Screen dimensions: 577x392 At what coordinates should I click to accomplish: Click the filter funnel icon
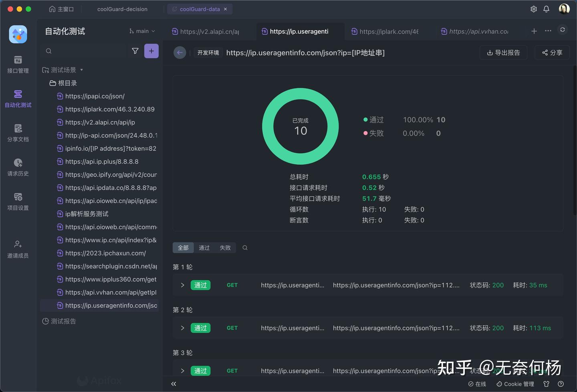(135, 51)
